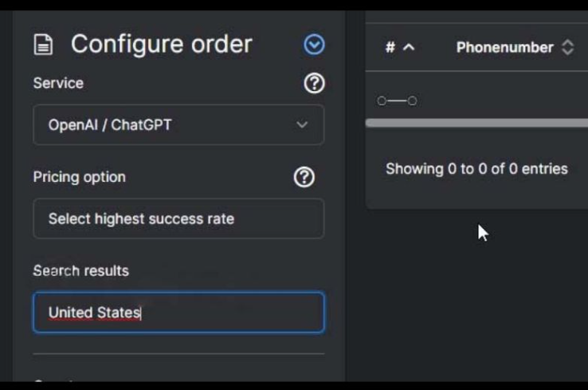This screenshot has width=588, height=390.
Task: Click the Configure order heading text
Action: (161, 45)
